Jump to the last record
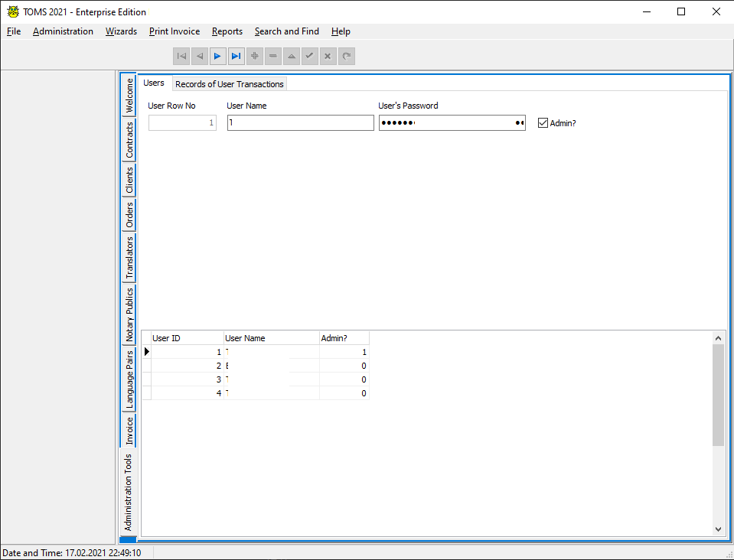This screenshot has width=734, height=560. point(237,55)
